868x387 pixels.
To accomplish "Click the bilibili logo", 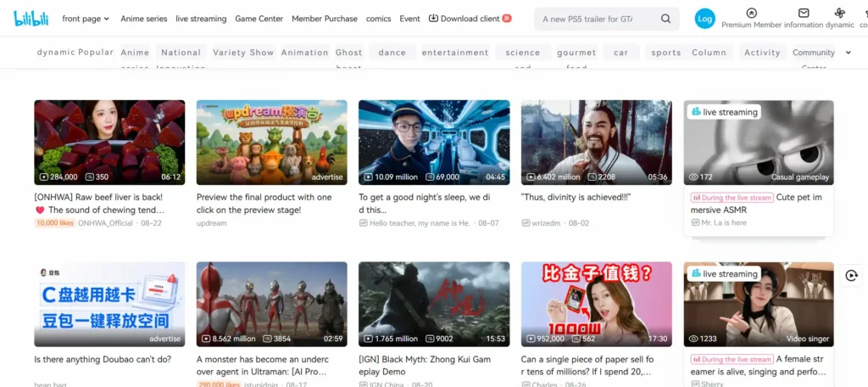I will (x=31, y=19).
